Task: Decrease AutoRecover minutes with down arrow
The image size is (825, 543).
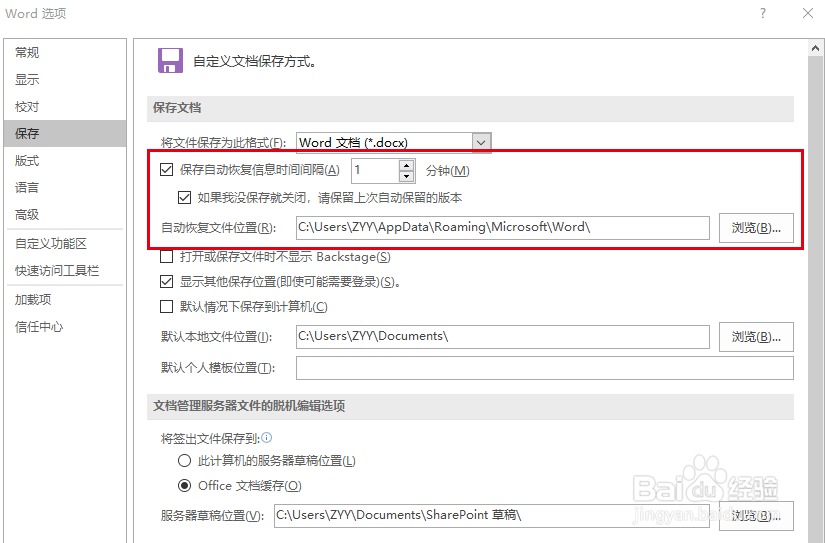Action: 406,177
